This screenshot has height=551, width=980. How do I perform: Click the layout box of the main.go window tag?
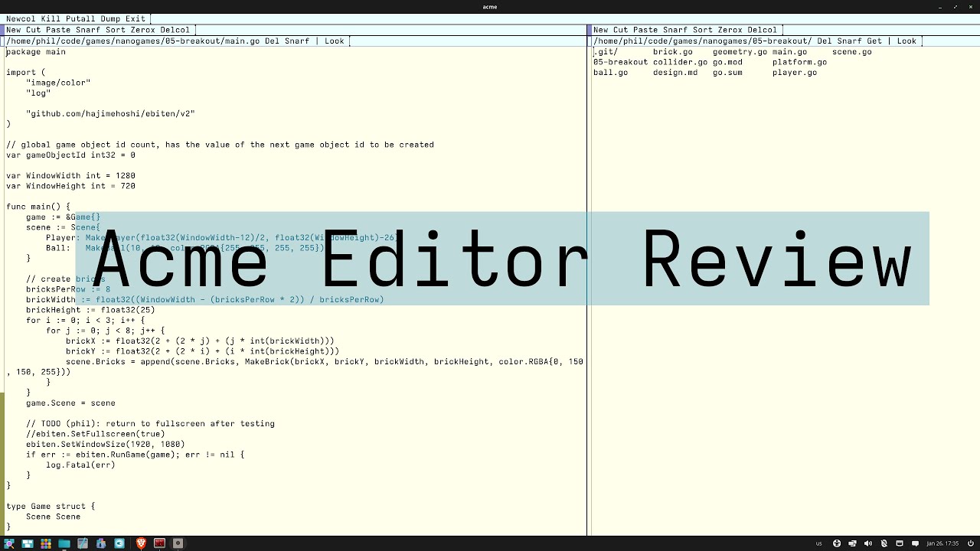(2, 41)
